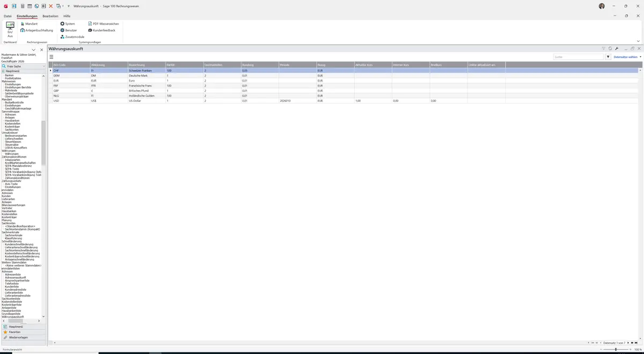Open Kundenfeedback in the ribbon
Screen dimensions: 644x354
tap(102, 30)
